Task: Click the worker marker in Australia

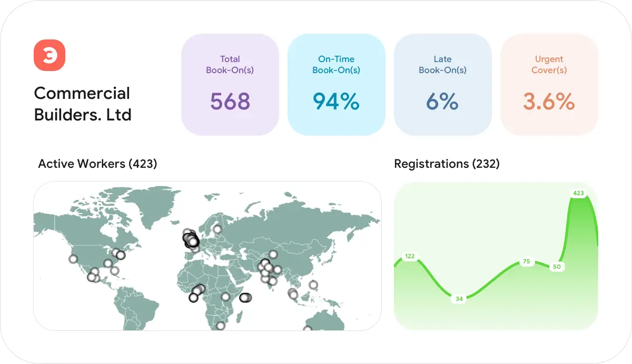Action: [308, 329]
